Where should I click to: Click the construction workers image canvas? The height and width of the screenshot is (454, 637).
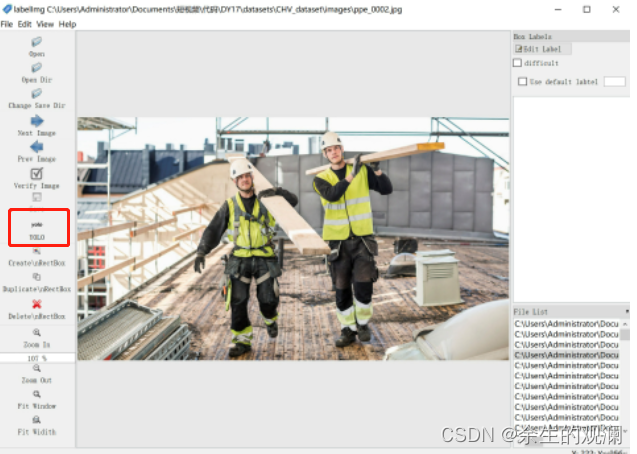tap(293, 239)
